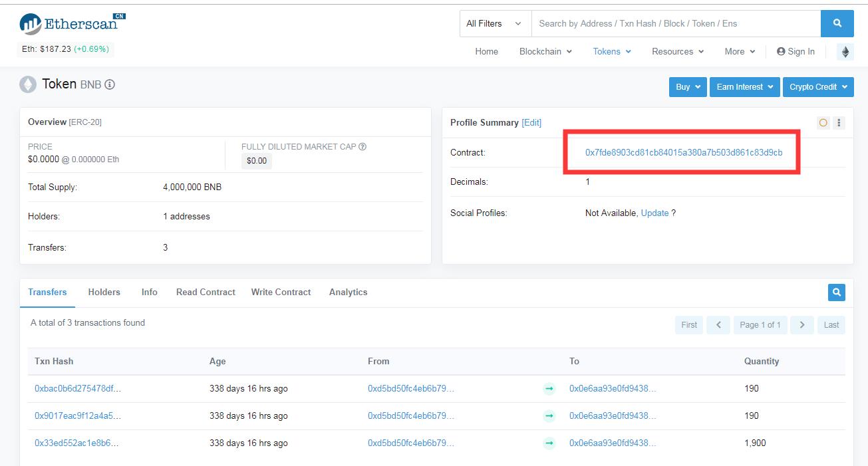Open To address in 0x33ed552ac1e8b6 row
The height and width of the screenshot is (466, 868).
613,443
